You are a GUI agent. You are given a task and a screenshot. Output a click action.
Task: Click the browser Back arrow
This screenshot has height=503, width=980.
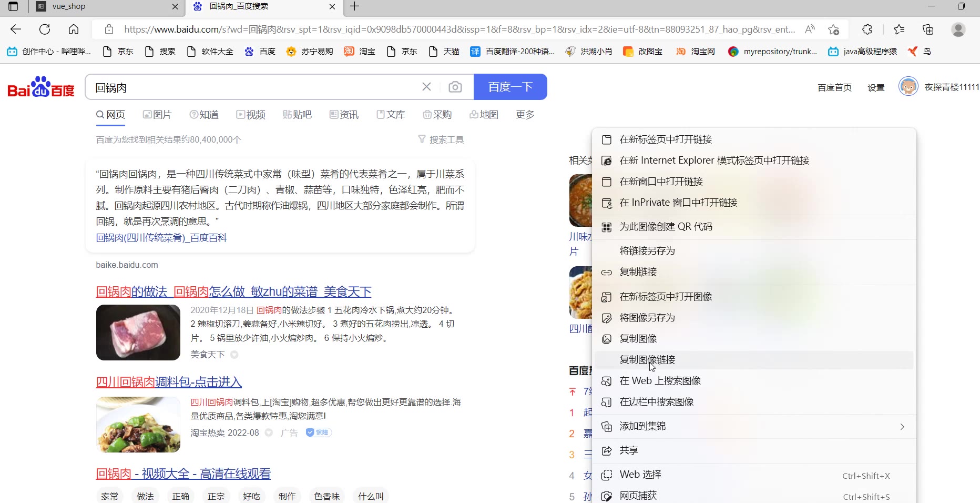pos(16,29)
